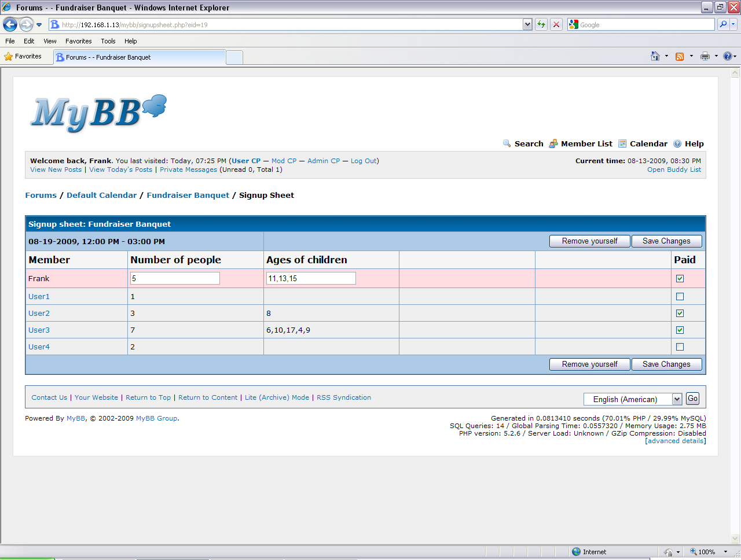
Task: Click the bottom Remove yourself button
Action: tap(589, 364)
